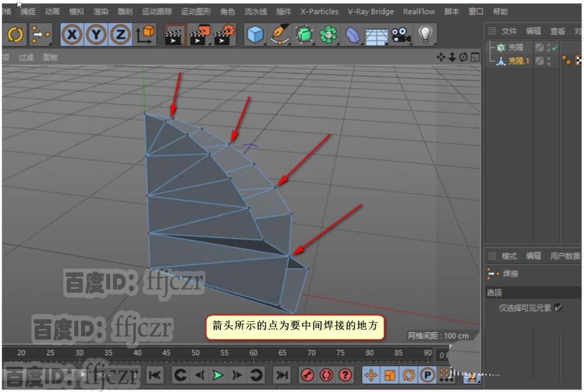Open the X-Particles menu
The width and height of the screenshot is (584, 392).
(319, 11)
